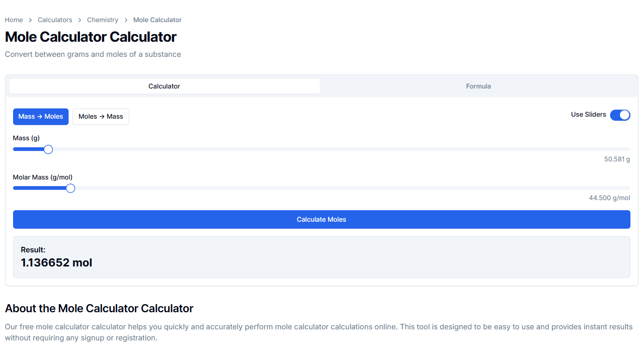Select the Calculator tab
Viewport: 644px width, 362px height.
click(164, 86)
